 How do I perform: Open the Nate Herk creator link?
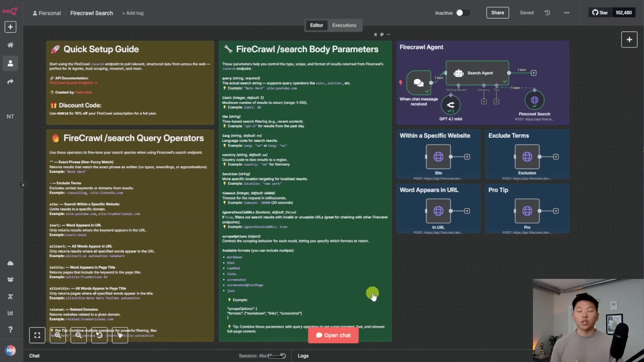[84, 92]
